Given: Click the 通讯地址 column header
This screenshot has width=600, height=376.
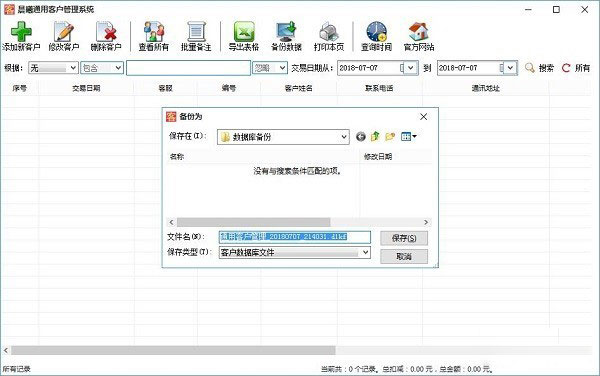Looking at the screenshot, I should [x=486, y=88].
